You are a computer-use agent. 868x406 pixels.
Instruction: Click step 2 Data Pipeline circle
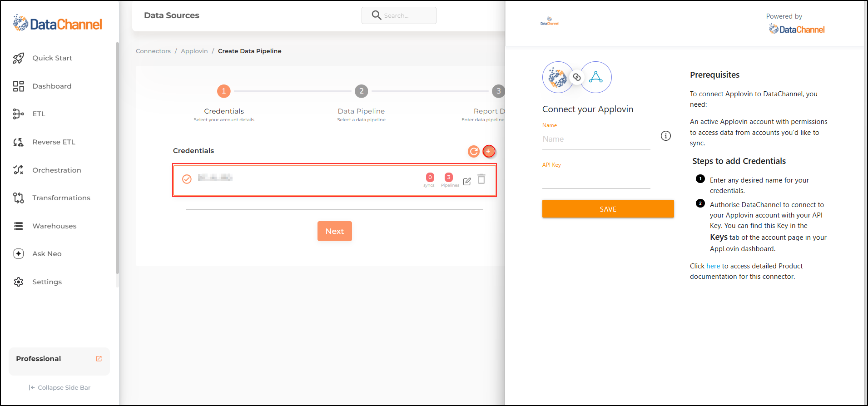pos(362,91)
